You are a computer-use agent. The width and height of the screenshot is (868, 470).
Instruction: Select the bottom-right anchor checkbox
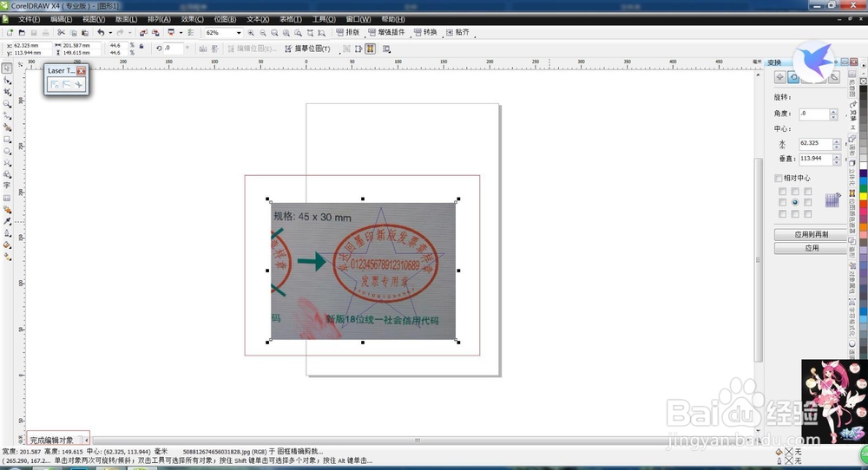pos(807,214)
